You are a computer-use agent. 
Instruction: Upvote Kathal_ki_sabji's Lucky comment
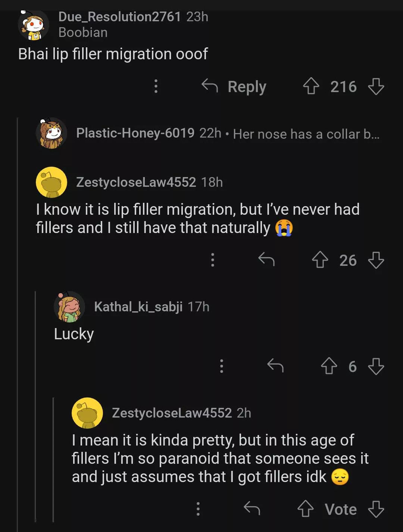pos(329,366)
